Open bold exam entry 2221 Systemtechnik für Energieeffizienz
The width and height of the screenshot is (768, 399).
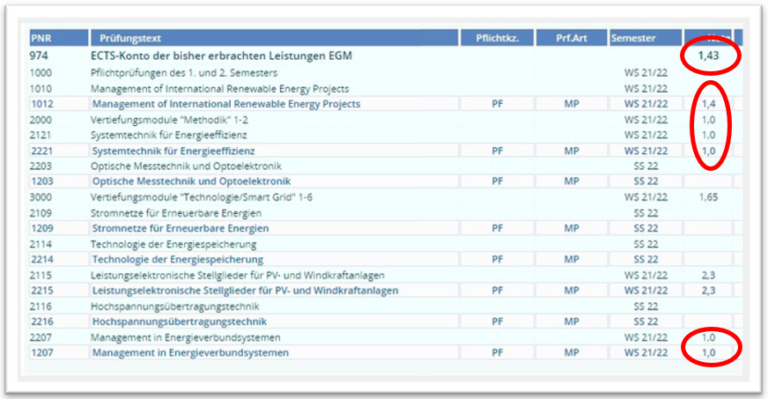tap(173, 151)
